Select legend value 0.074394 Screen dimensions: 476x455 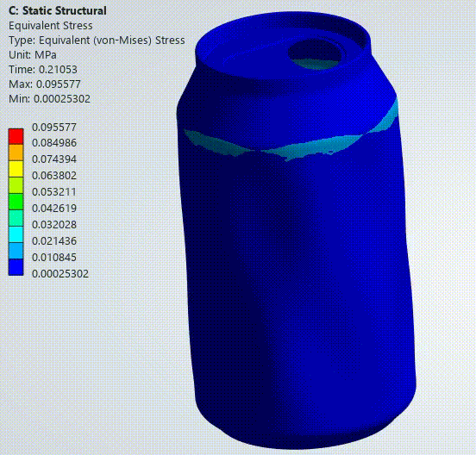coord(54,159)
